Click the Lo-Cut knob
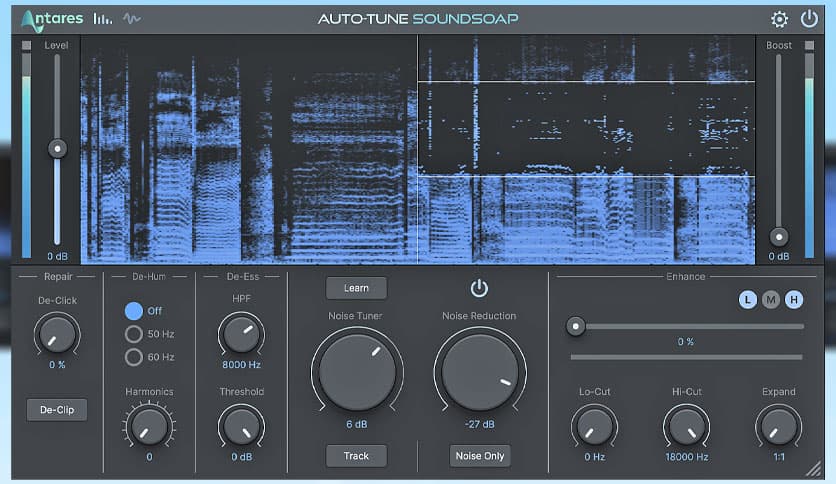This screenshot has width=836, height=484. pos(594,426)
